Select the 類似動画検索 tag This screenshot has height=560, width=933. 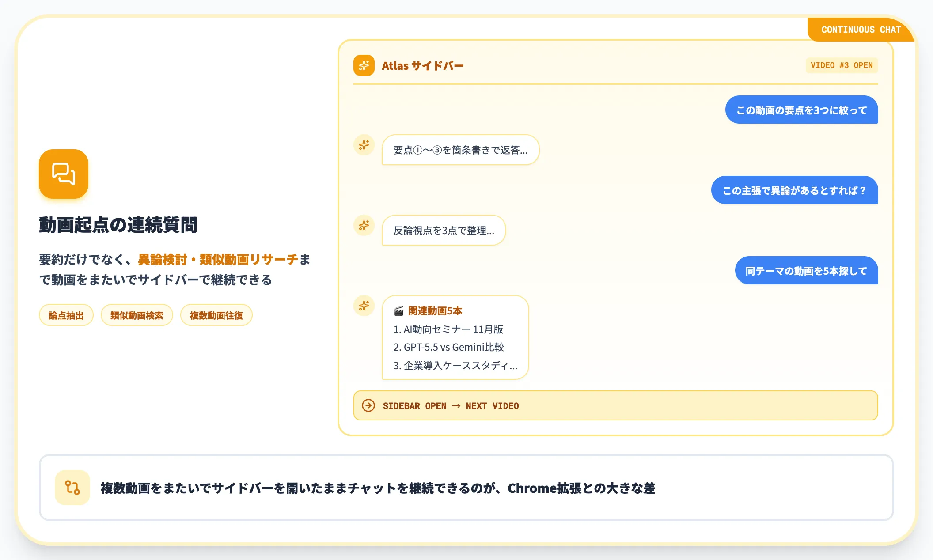tap(137, 315)
